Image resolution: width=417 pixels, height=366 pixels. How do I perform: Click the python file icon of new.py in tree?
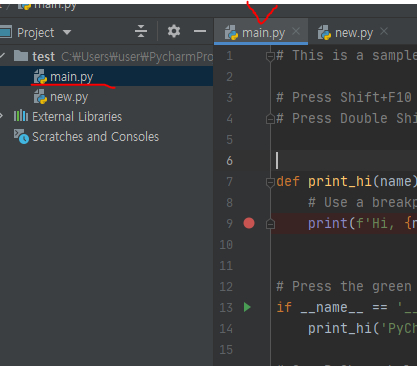click(40, 97)
